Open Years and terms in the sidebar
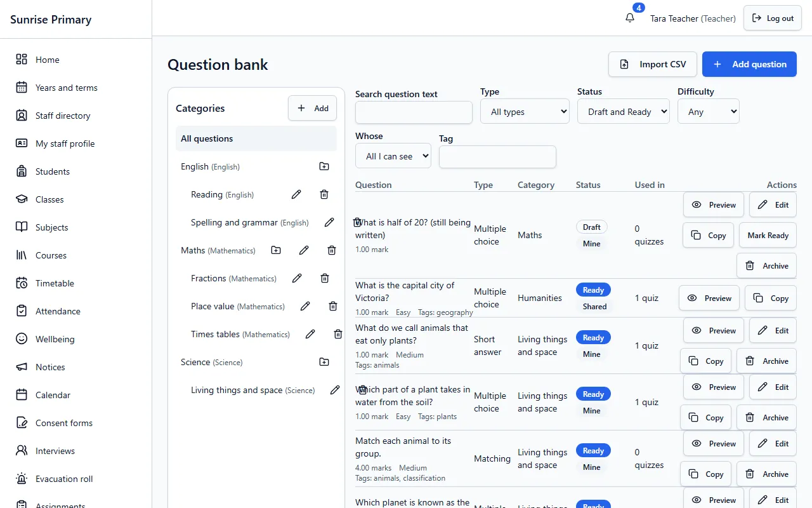The width and height of the screenshot is (812, 508). pyautogui.click(x=76, y=88)
